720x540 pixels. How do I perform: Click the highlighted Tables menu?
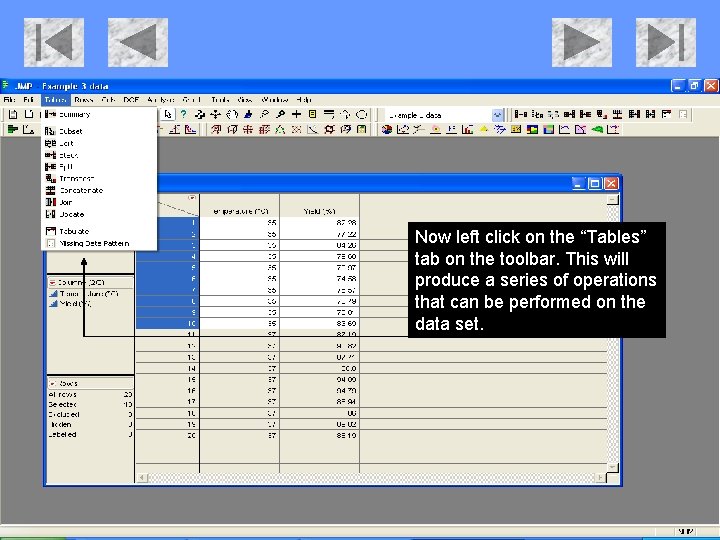(x=55, y=100)
